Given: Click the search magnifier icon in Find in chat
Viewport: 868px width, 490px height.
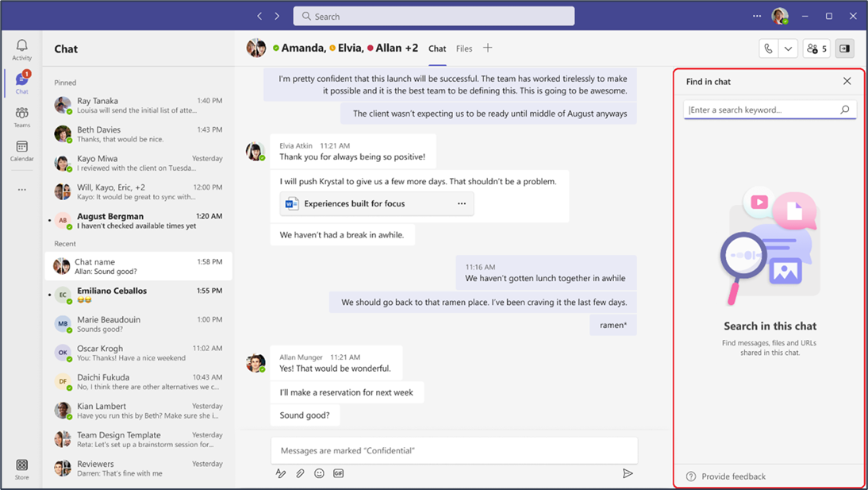Looking at the screenshot, I should (845, 110).
